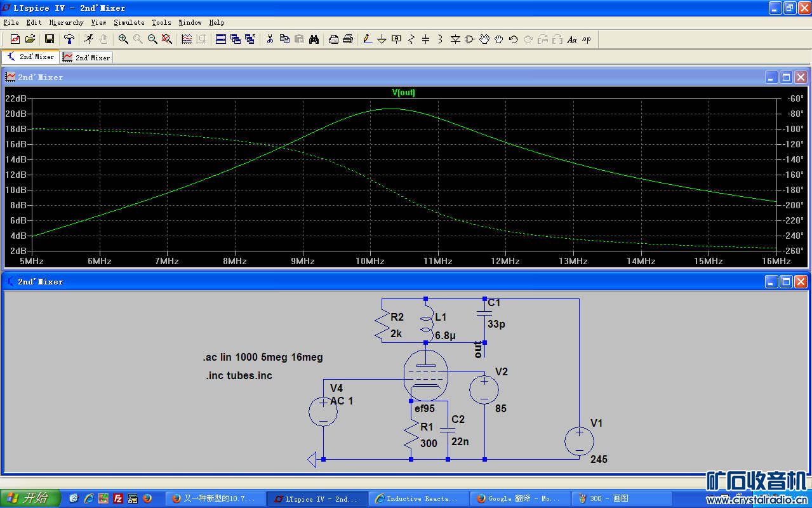812x508 pixels.
Task: Click the Zoom In magnifier icon
Action: (x=123, y=39)
